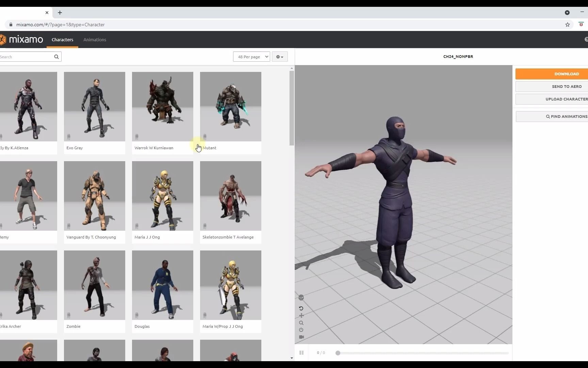Open the gear settings dropdown
The height and width of the screenshot is (368, 588).
pos(279,57)
